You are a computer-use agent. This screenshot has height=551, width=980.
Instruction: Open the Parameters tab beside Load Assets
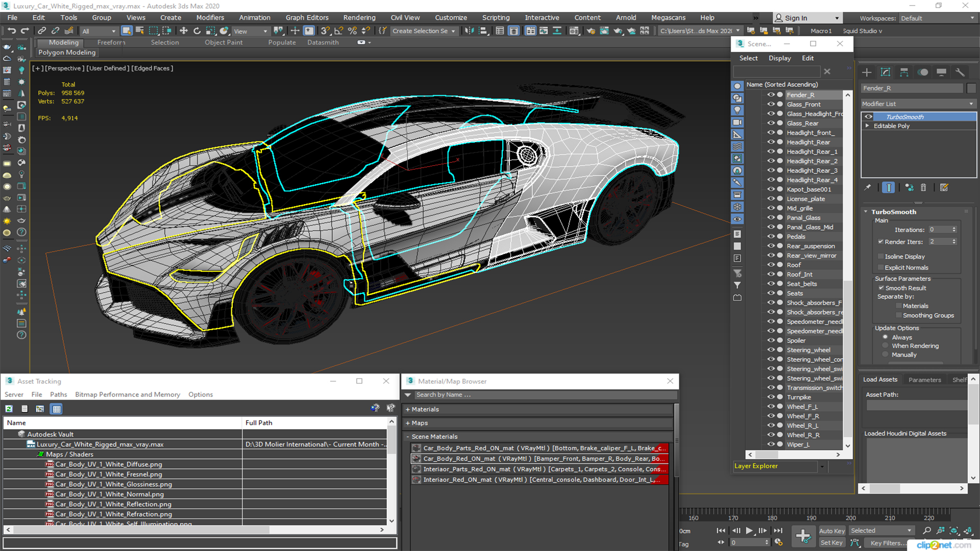pos(924,380)
